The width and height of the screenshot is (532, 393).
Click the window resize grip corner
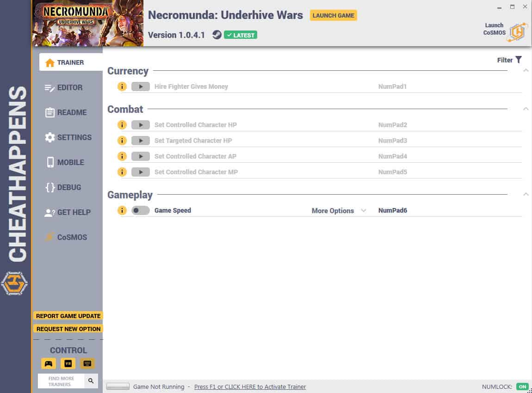pyautogui.click(x=530, y=391)
